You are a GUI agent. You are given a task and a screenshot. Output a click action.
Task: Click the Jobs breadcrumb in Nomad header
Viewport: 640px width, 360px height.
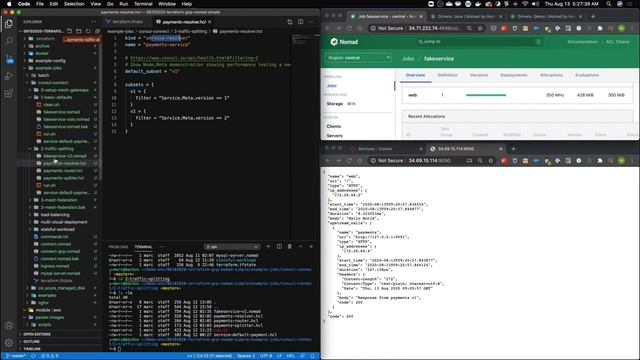[408, 59]
